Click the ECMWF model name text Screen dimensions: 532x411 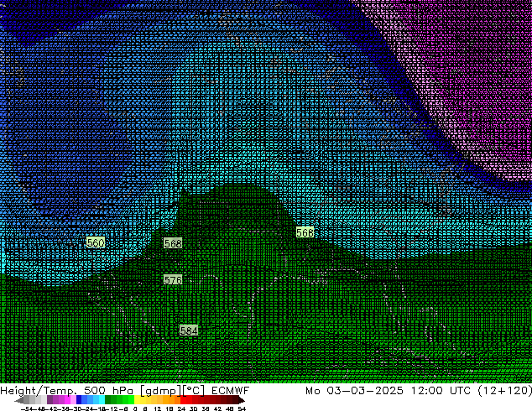[230, 390]
